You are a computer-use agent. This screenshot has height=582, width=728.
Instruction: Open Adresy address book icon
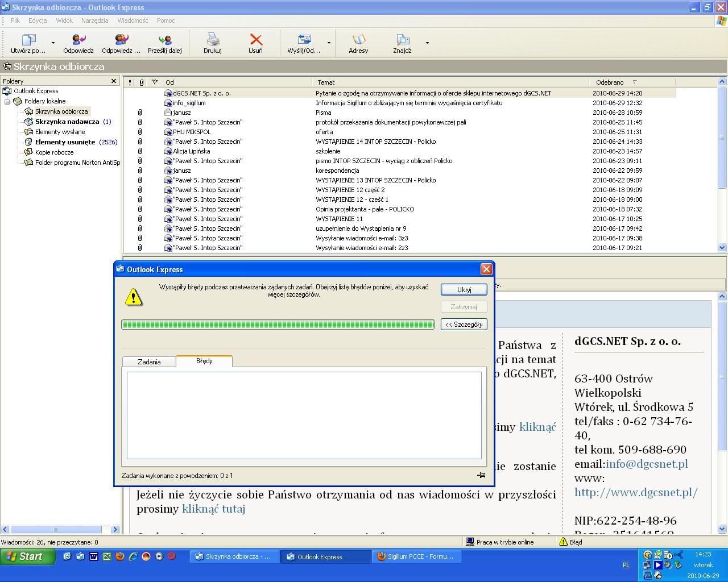point(358,40)
